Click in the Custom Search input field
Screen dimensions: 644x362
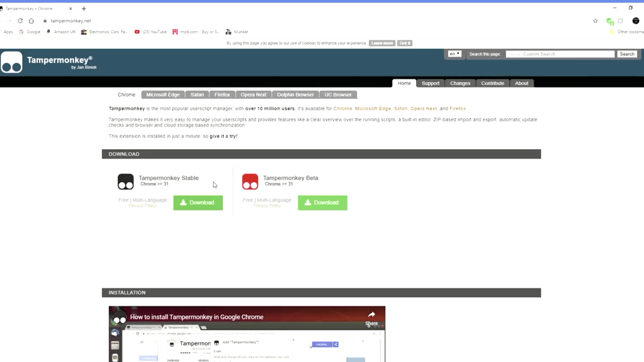pyautogui.click(x=560, y=54)
